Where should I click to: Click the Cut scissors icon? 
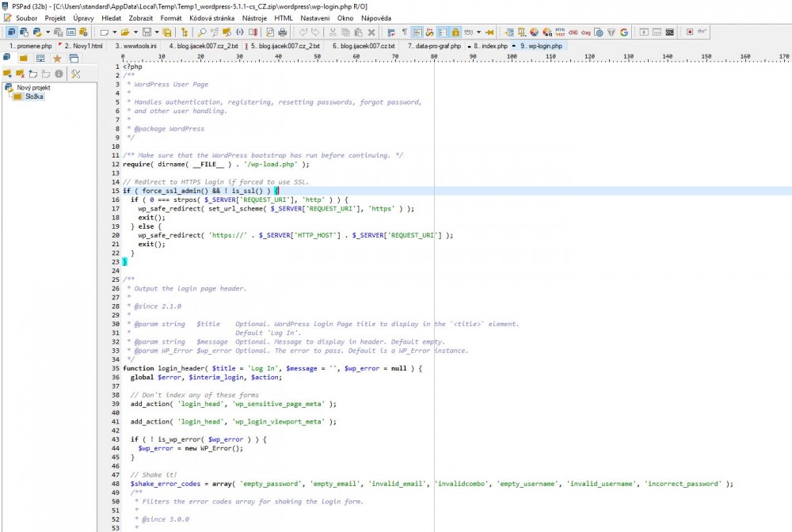point(333,32)
